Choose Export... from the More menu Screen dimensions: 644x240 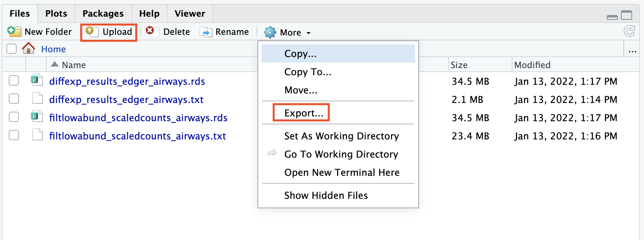pyautogui.click(x=304, y=113)
